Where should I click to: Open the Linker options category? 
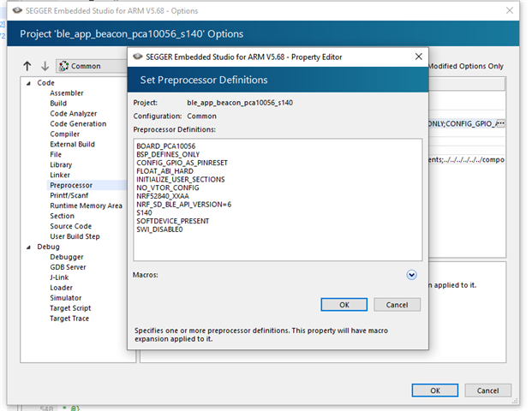[x=60, y=176]
